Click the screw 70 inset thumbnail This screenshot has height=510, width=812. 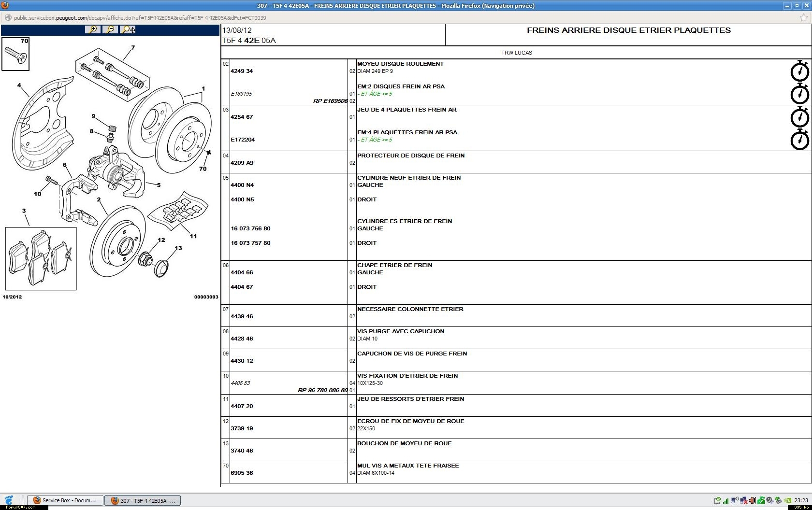point(15,54)
